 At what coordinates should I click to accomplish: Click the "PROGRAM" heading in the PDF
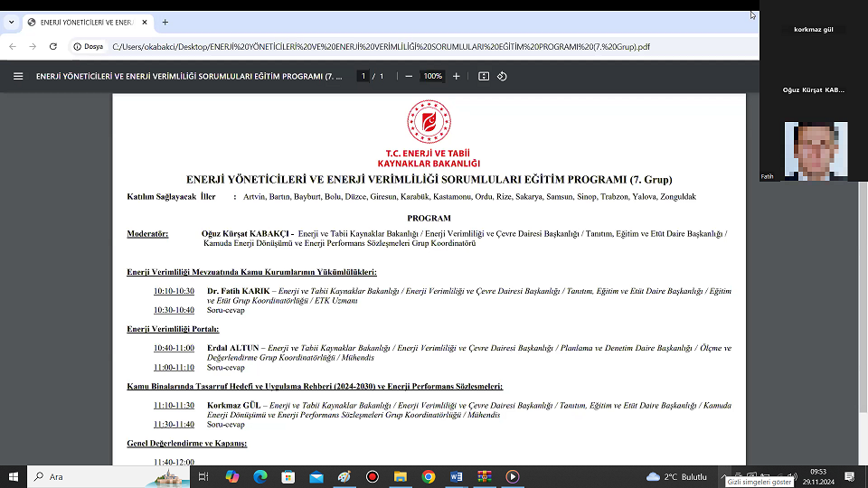[x=429, y=219]
